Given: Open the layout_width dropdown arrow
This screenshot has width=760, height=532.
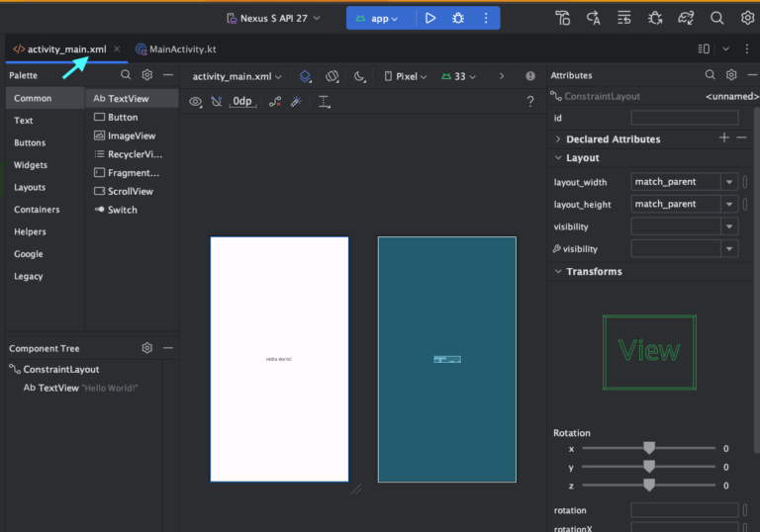Looking at the screenshot, I should [x=729, y=182].
